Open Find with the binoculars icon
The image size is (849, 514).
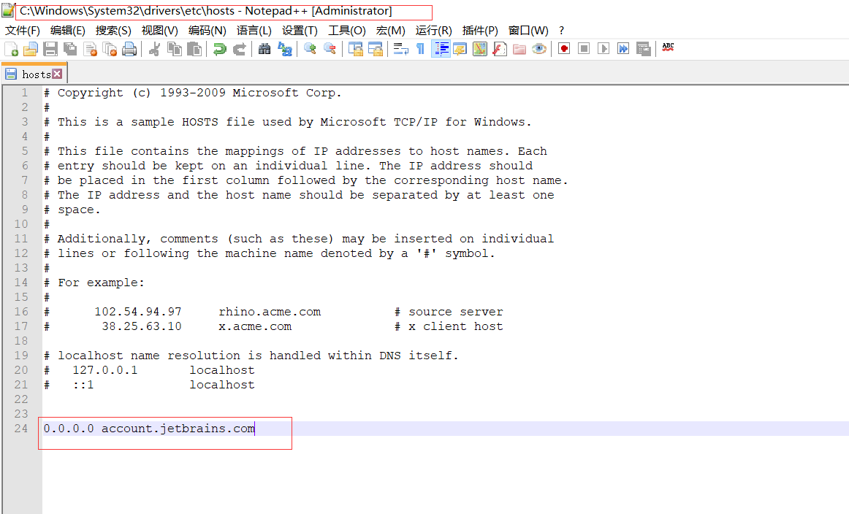(x=264, y=49)
